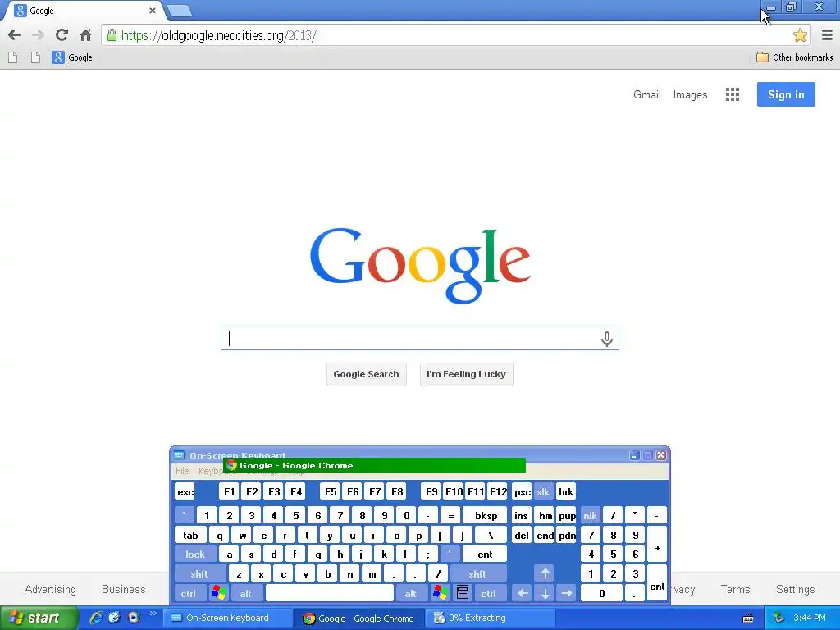Click the tall numpad ent key
Viewport: 840px width, 630px height.
pyautogui.click(x=657, y=583)
